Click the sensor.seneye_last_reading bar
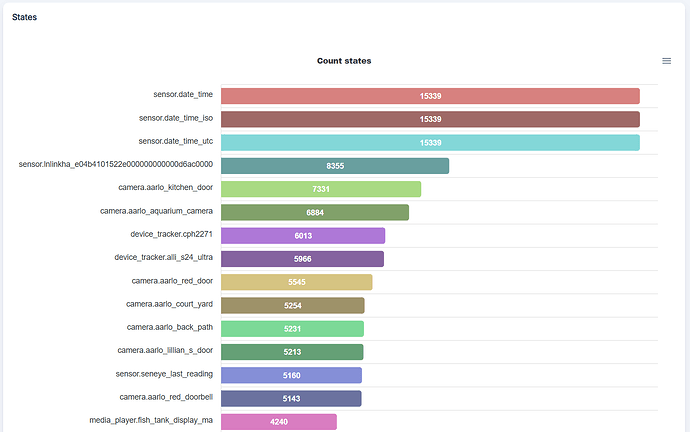 (291, 375)
